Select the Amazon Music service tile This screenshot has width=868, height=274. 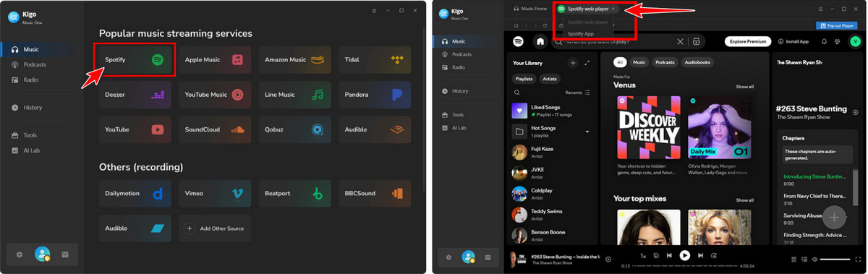coord(294,60)
